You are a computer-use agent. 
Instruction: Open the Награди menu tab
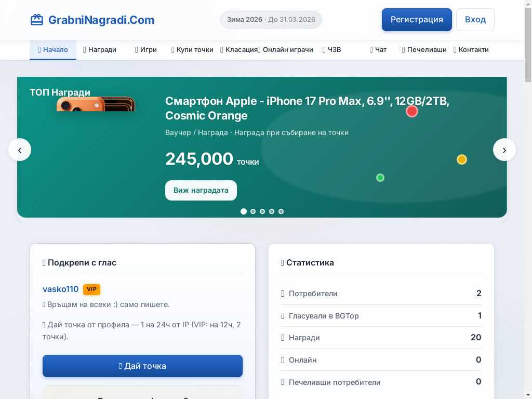point(99,50)
